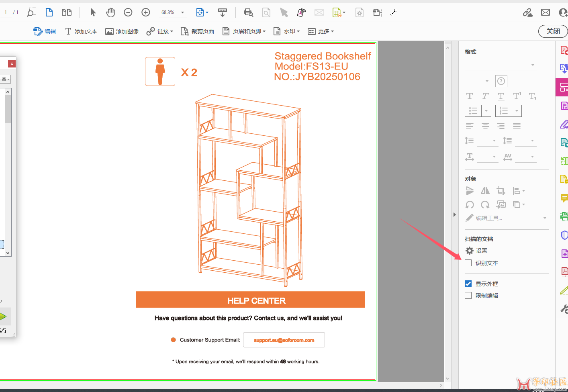The width and height of the screenshot is (568, 392).
Task: Activate the hand pan tool
Action: [110, 12]
